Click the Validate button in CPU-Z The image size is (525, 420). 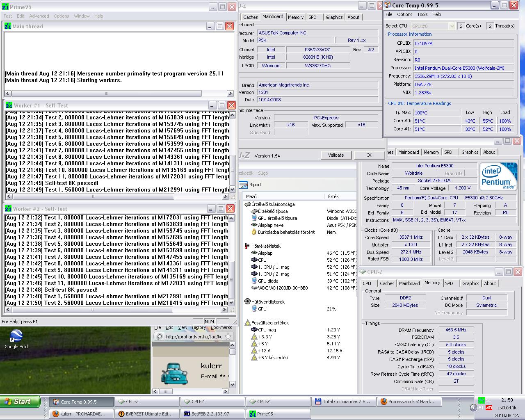click(336, 155)
